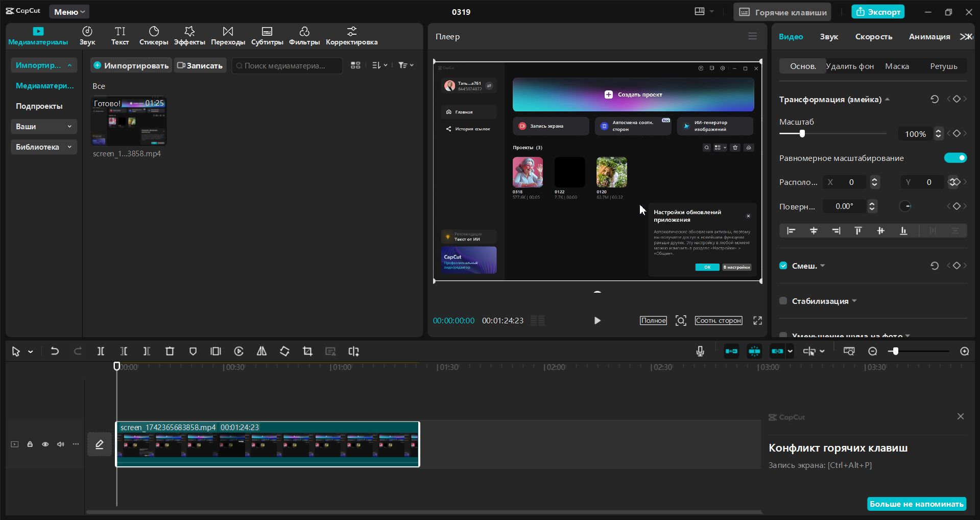Zoom out the timeline with minus icon

click(873, 351)
